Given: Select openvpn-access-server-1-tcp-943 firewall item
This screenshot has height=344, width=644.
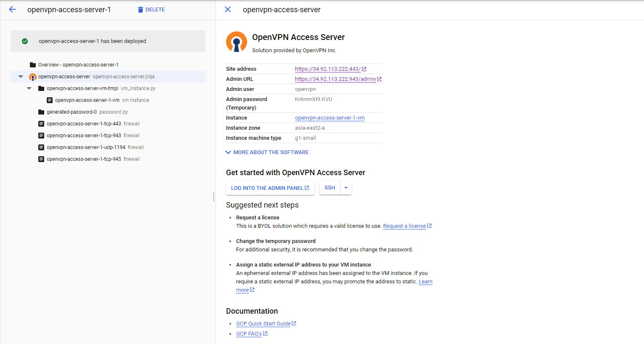Looking at the screenshot, I should click(x=84, y=136).
